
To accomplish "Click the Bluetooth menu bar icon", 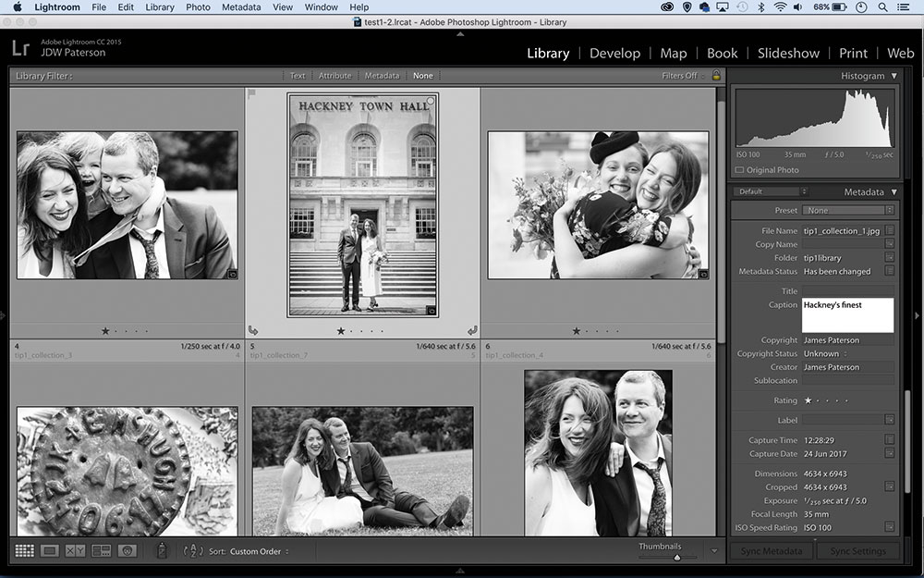I will pyautogui.click(x=760, y=7).
